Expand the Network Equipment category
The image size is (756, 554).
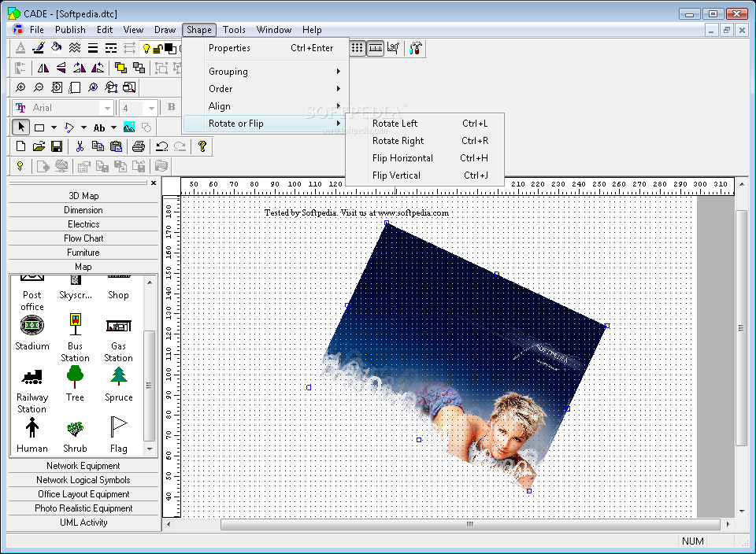(83, 466)
